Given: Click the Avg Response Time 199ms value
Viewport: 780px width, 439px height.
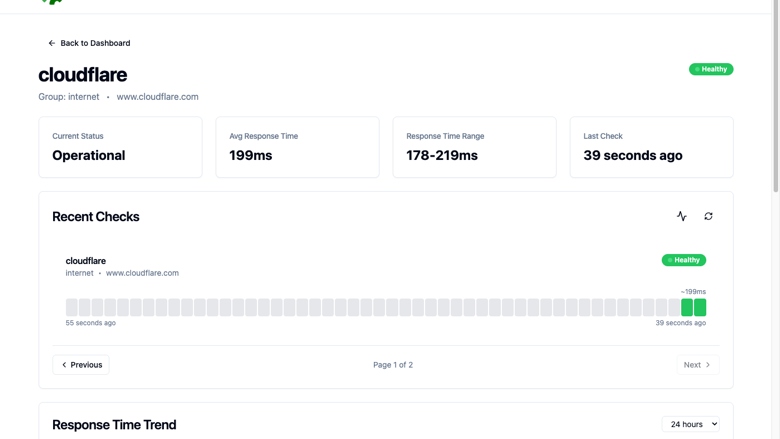Looking at the screenshot, I should (x=251, y=156).
